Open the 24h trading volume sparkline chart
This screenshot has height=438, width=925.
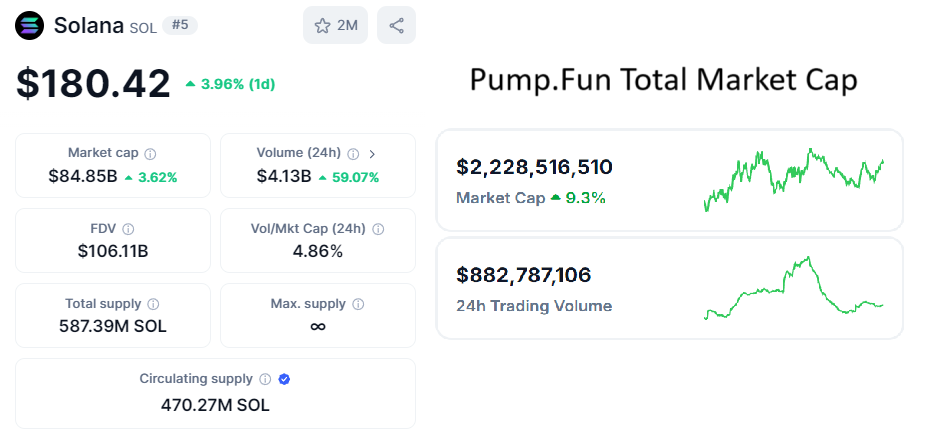(794, 287)
